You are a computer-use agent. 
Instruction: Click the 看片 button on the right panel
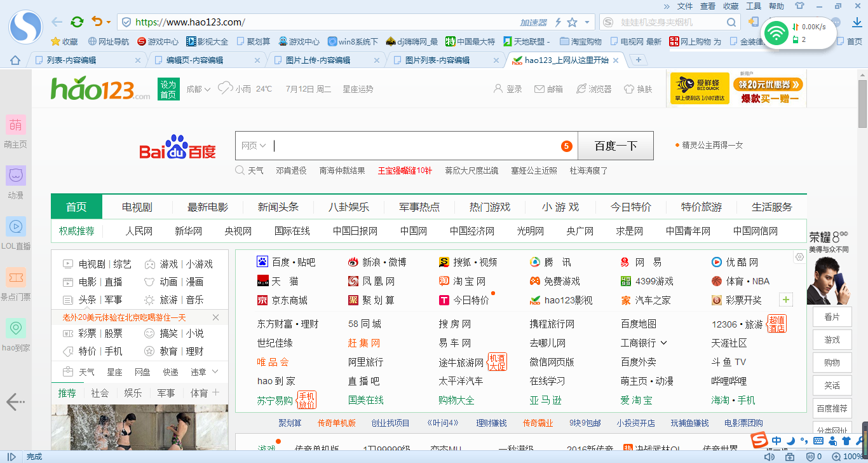pyautogui.click(x=832, y=317)
